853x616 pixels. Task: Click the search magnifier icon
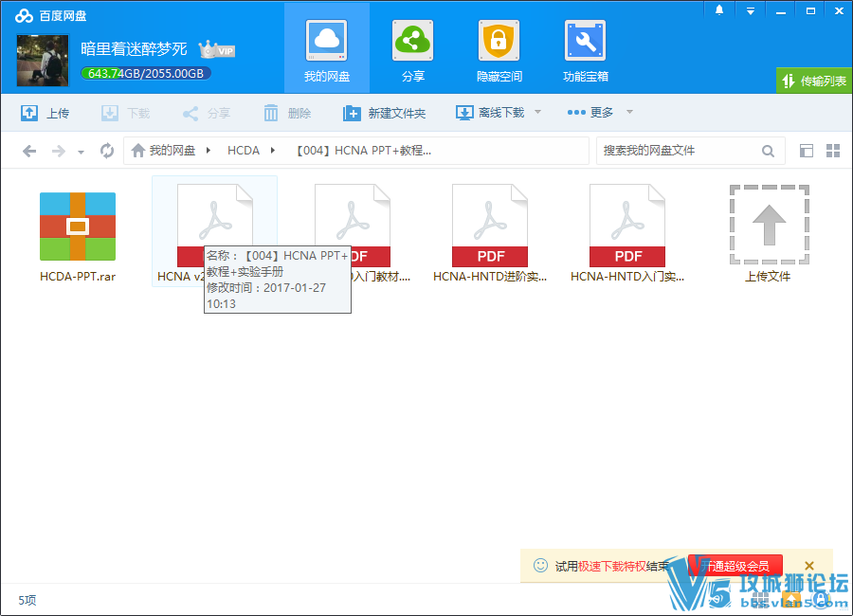768,151
